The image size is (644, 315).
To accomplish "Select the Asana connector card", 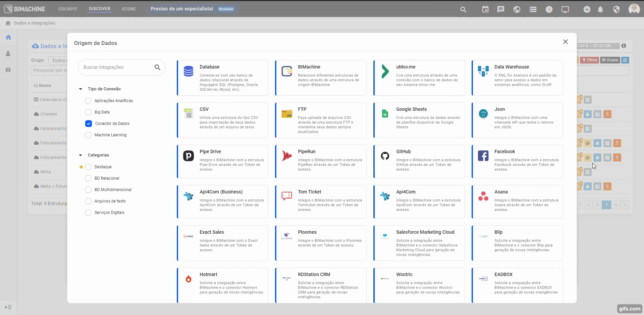I will tap(517, 202).
